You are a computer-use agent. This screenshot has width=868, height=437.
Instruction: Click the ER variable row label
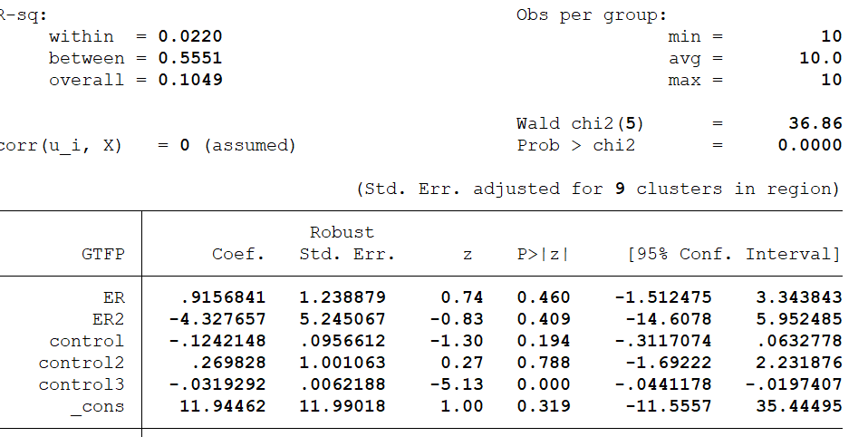[x=114, y=297]
